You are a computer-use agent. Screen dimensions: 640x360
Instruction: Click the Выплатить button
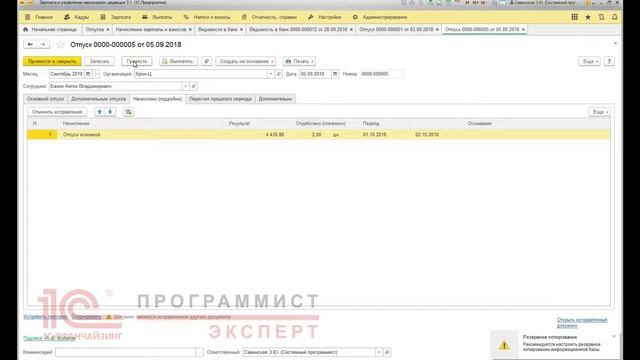click(x=178, y=61)
